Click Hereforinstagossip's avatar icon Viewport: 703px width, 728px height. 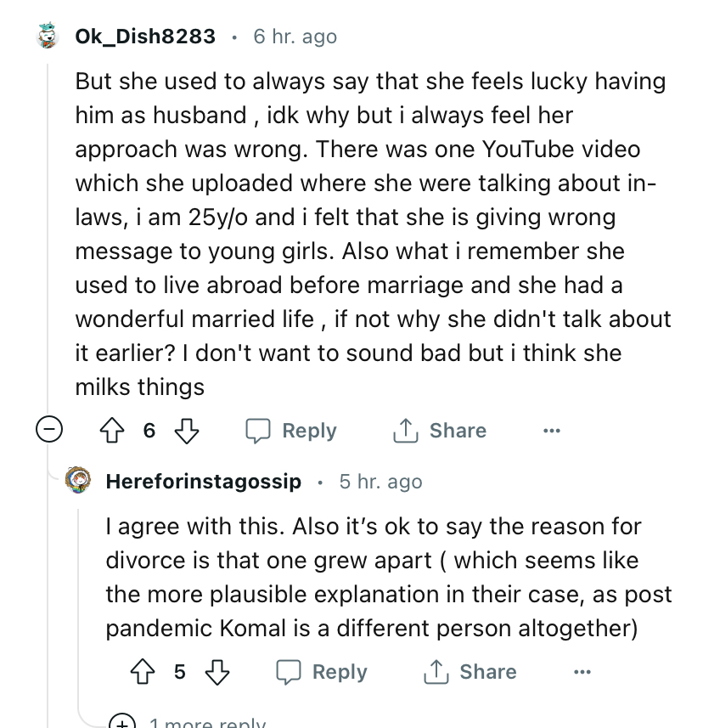(x=79, y=482)
